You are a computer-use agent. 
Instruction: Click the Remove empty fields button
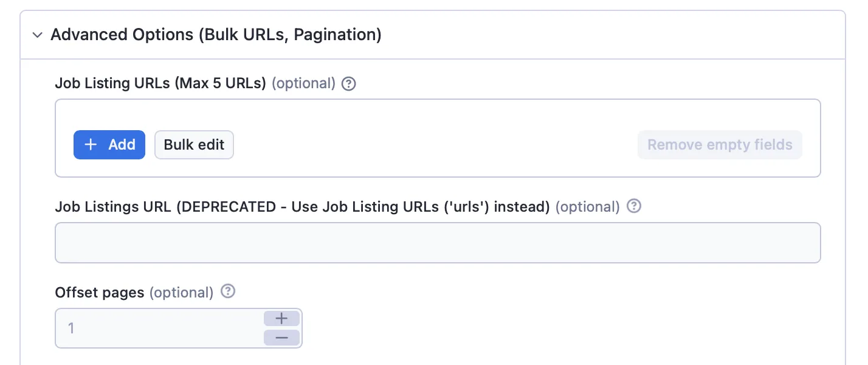coord(720,145)
